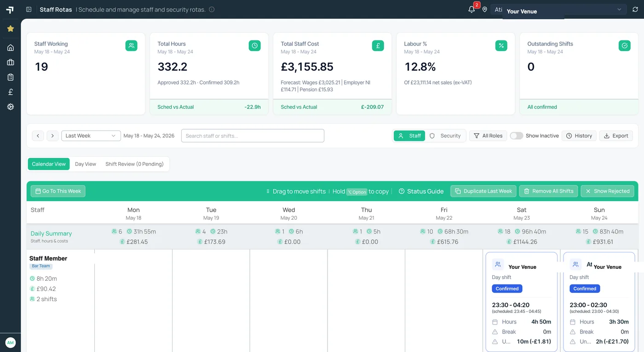Click the Tuesday £173.69 summary cost
Image resolution: width=644 pixels, height=352 pixels.
pyautogui.click(x=211, y=242)
